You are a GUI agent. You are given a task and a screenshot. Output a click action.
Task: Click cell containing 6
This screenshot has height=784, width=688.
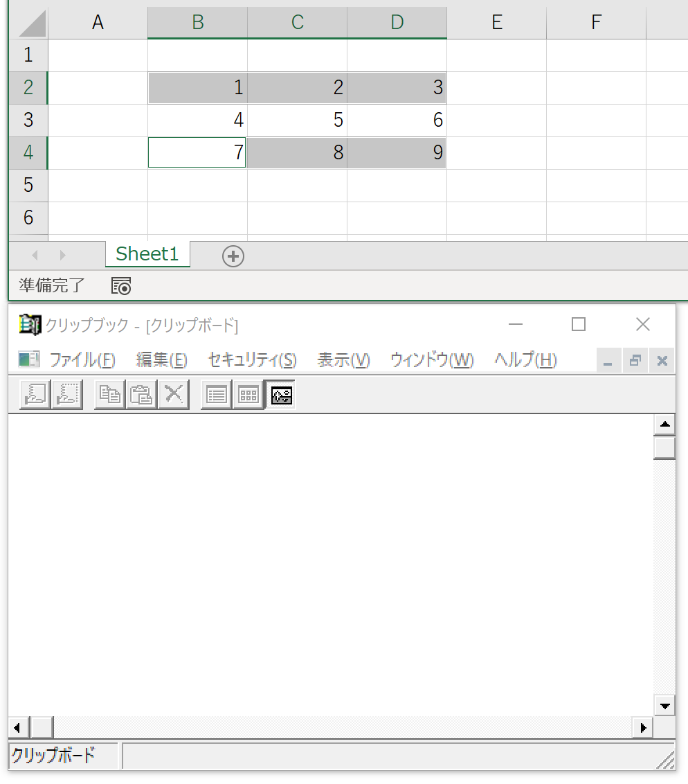pyautogui.click(x=397, y=120)
